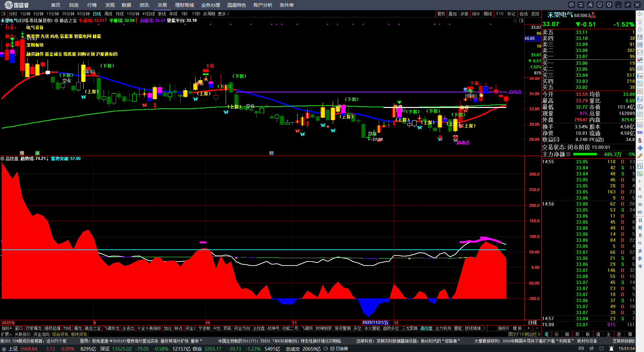The width and height of the screenshot is (644, 352).
Task: Switch to the 60分钟 period tab
Action: coord(84,14)
